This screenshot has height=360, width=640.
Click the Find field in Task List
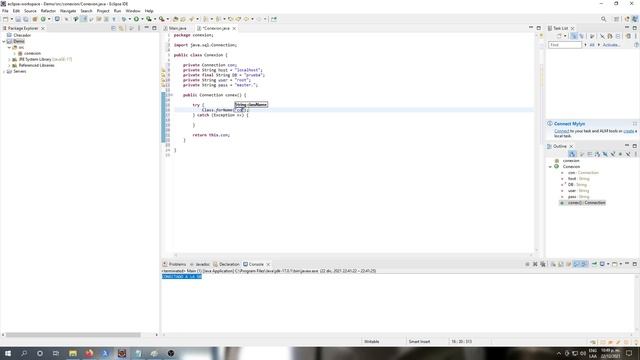[565, 45]
